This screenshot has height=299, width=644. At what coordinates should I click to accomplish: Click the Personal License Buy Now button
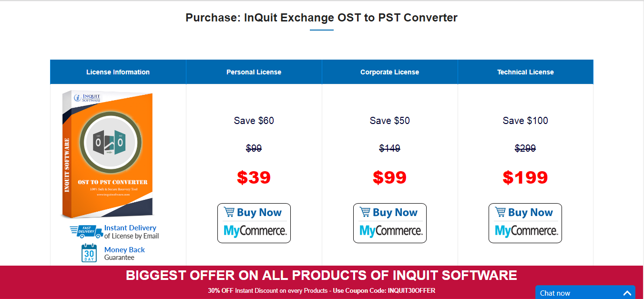click(x=254, y=223)
